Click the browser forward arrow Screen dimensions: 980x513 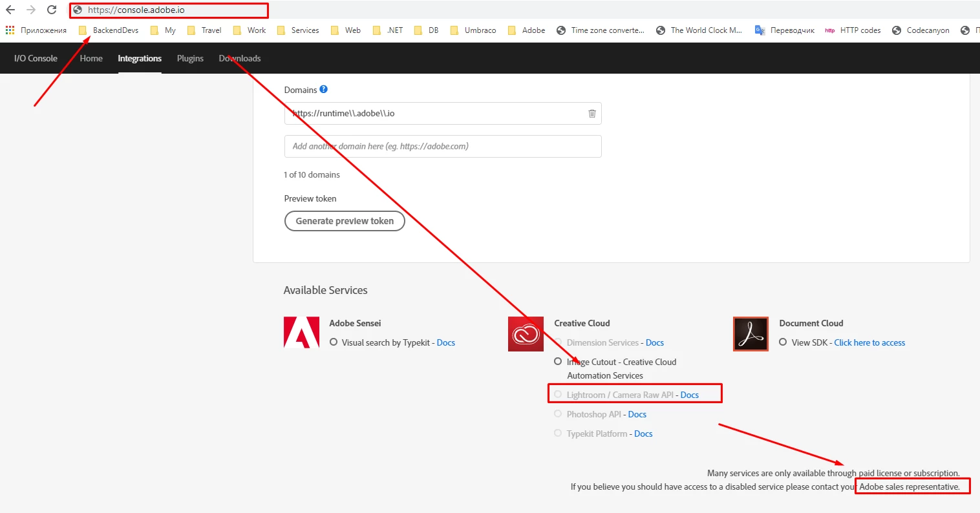tap(31, 10)
